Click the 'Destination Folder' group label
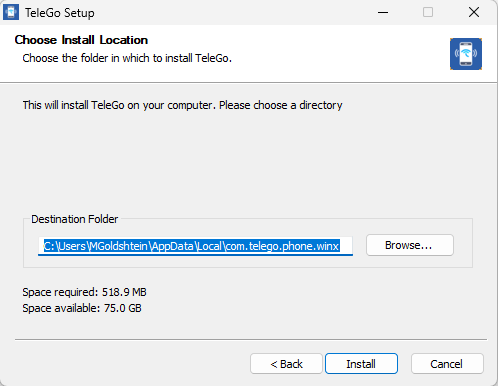The image size is (498, 386). (75, 219)
